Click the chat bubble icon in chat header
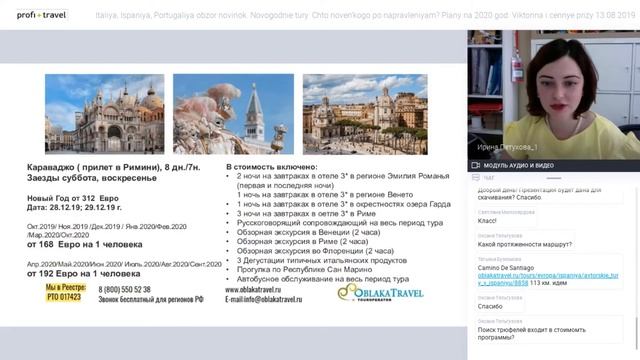The width and height of the screenshot is (640, 360). coord(476,178)
